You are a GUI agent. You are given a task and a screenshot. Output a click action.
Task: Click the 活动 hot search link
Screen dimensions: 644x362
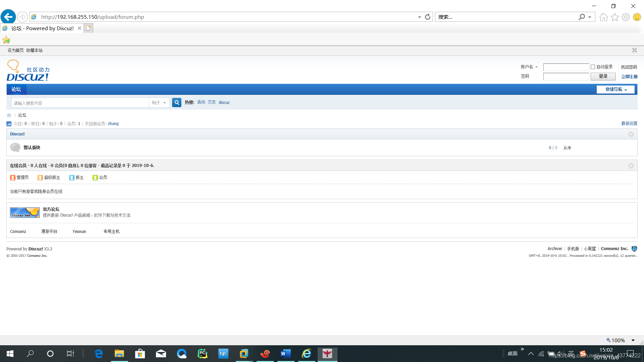tap(201, 102)
